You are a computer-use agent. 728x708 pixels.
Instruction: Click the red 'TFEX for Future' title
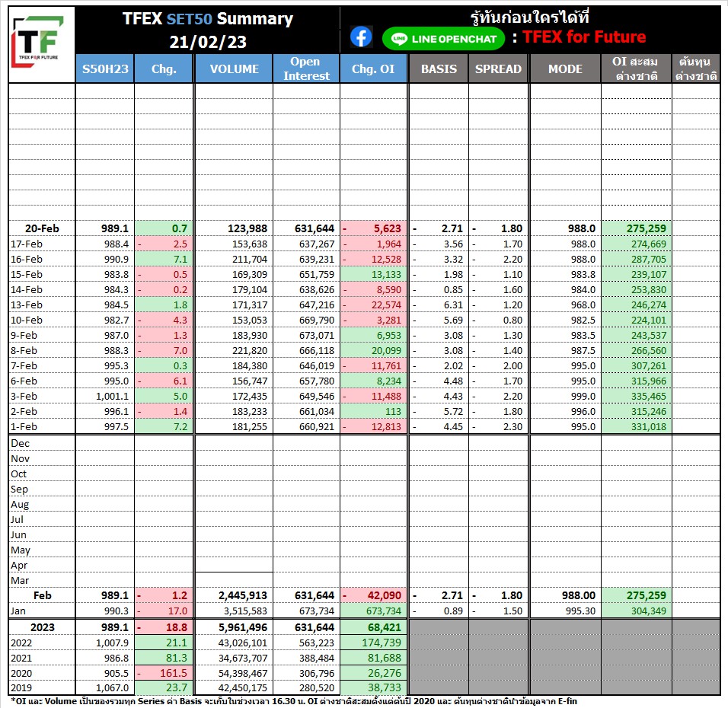point(584,37)
